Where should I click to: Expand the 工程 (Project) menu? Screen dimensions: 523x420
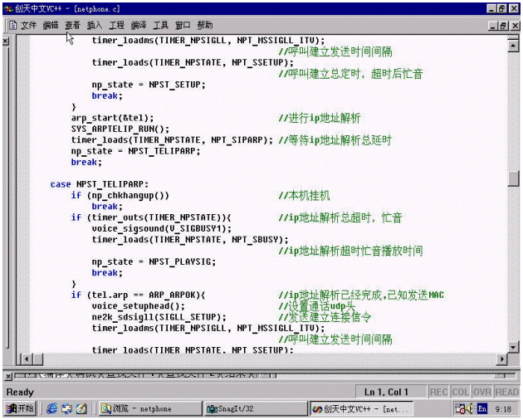(x=117, y=26)
